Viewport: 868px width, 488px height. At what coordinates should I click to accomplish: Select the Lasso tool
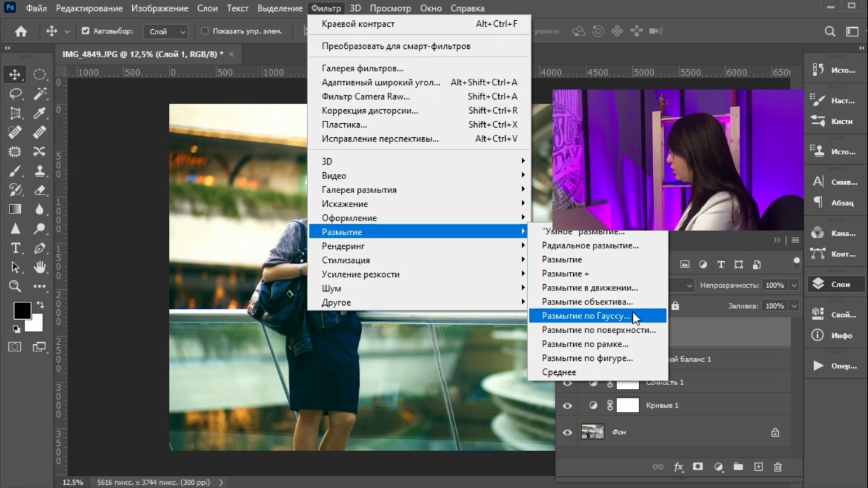click(15, 94)
